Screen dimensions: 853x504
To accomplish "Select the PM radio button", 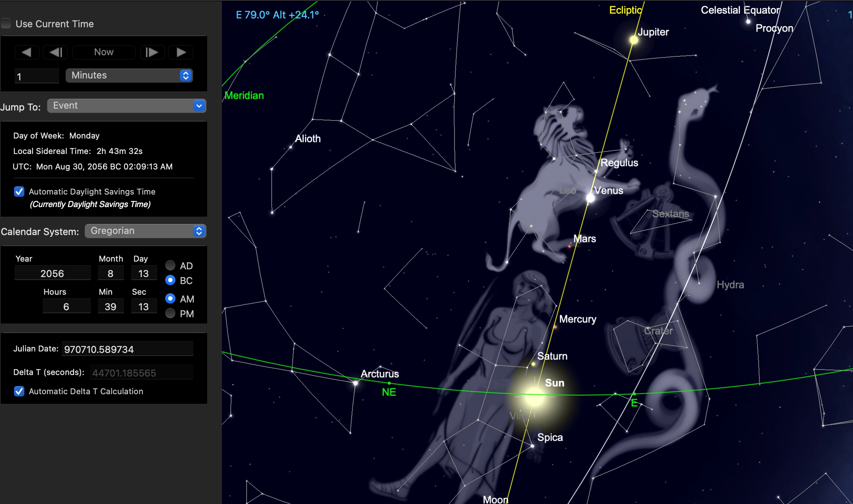I will (x=170, y=314).
